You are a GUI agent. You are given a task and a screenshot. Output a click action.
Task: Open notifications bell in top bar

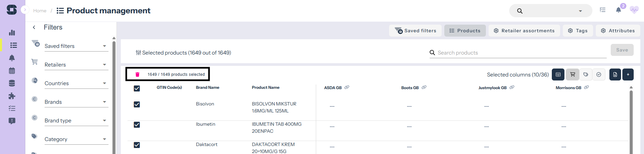tap(618, 10)
